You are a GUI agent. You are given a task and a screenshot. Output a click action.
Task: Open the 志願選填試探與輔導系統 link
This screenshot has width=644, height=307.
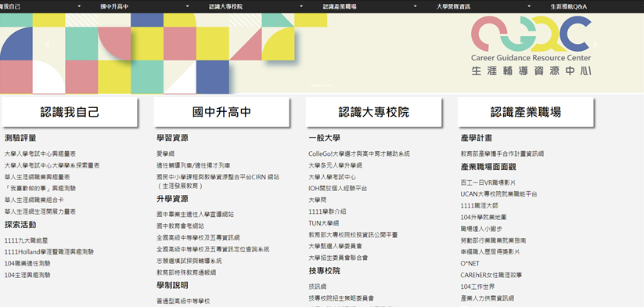click(189, 261)
